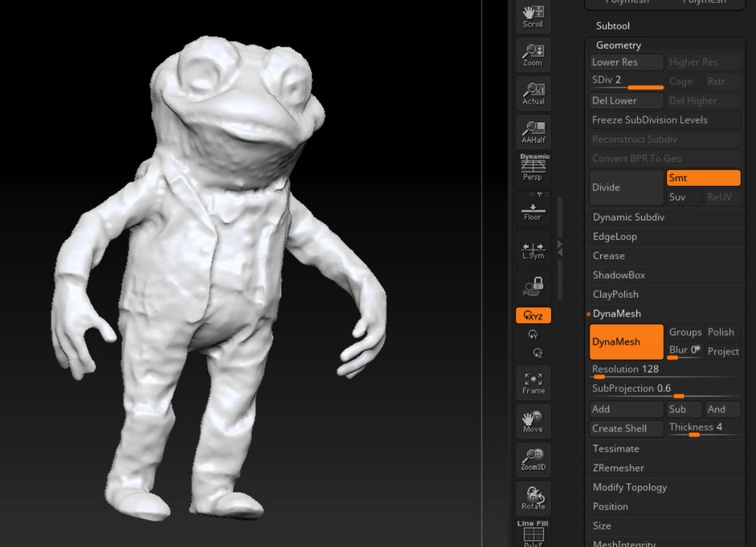Click the Zoom canvas icon

(533, 55)
